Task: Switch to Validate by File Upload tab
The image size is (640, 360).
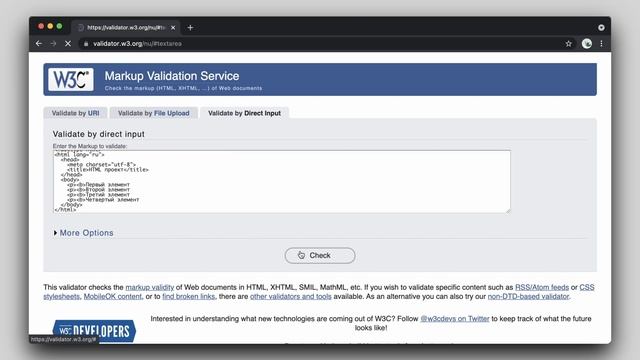Action: tap(154, 113)
